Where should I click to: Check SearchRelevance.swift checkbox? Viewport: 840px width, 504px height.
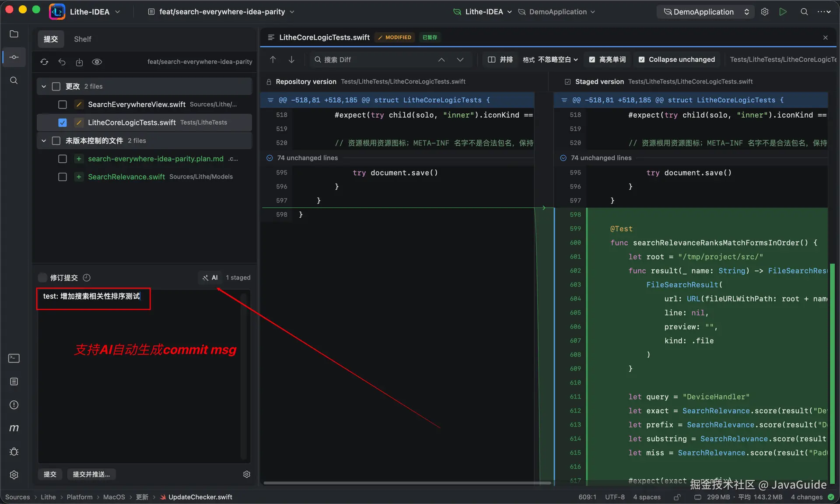(x=63, y=177)
